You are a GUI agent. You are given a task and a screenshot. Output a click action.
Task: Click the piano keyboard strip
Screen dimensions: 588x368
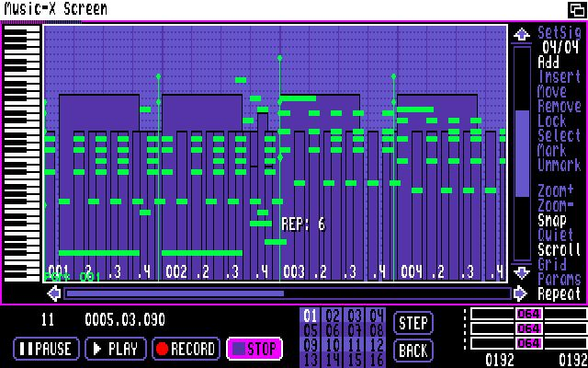coord(22,154)
